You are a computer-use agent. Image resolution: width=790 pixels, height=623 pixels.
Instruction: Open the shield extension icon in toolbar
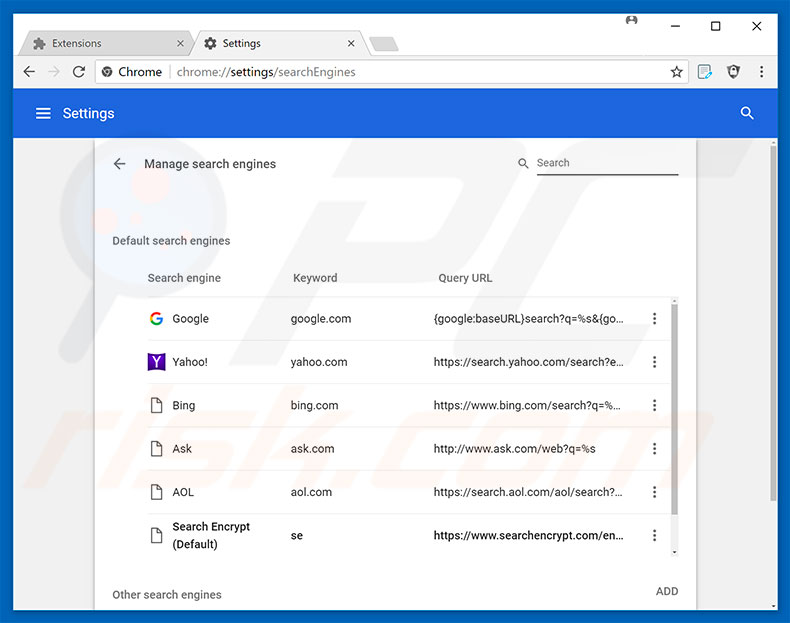coord(733,72)
